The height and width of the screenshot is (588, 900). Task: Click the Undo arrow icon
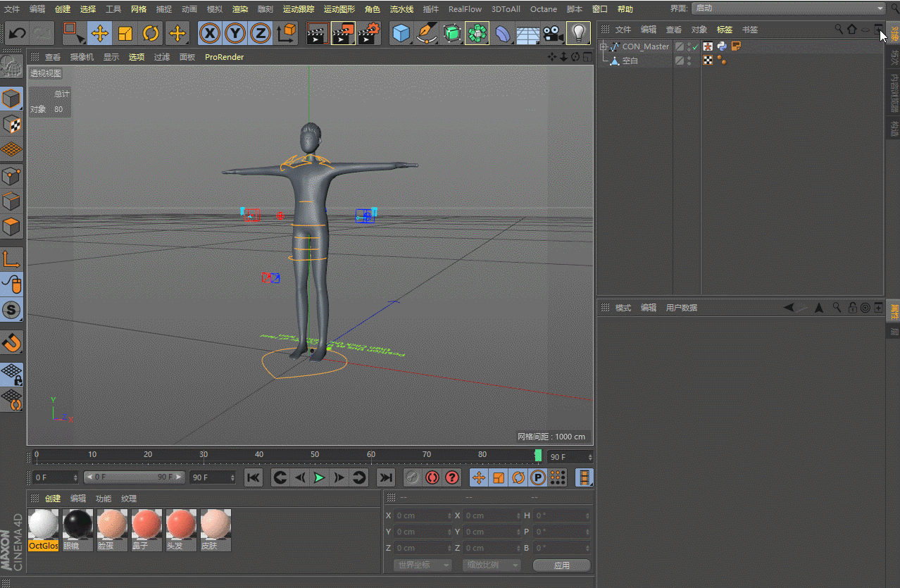(x=17, y=33)
